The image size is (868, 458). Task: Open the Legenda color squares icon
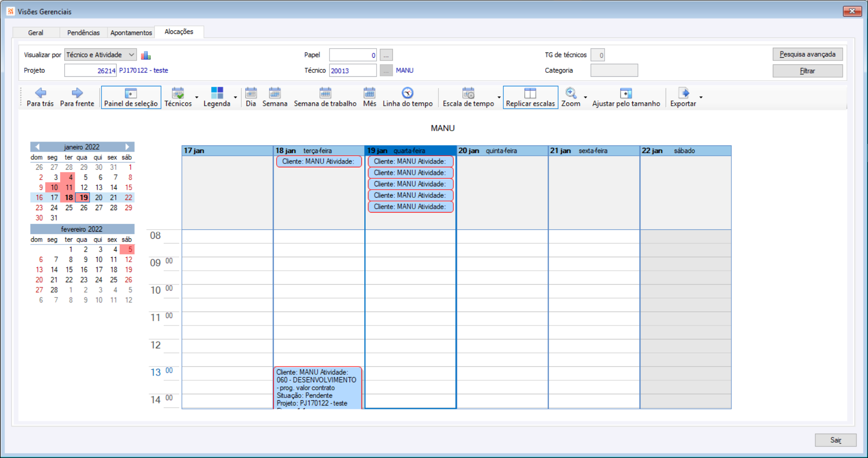(217, 92)
